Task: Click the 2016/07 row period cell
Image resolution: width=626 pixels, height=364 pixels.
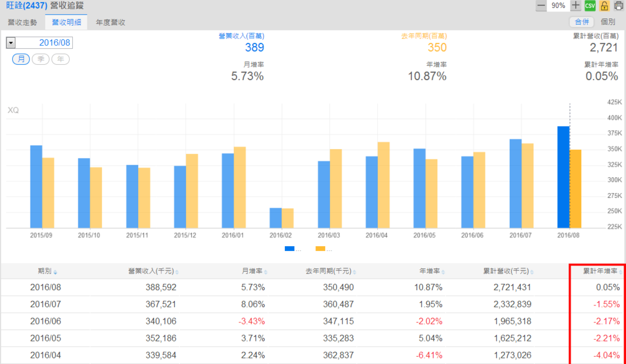Action: point(45,305)
